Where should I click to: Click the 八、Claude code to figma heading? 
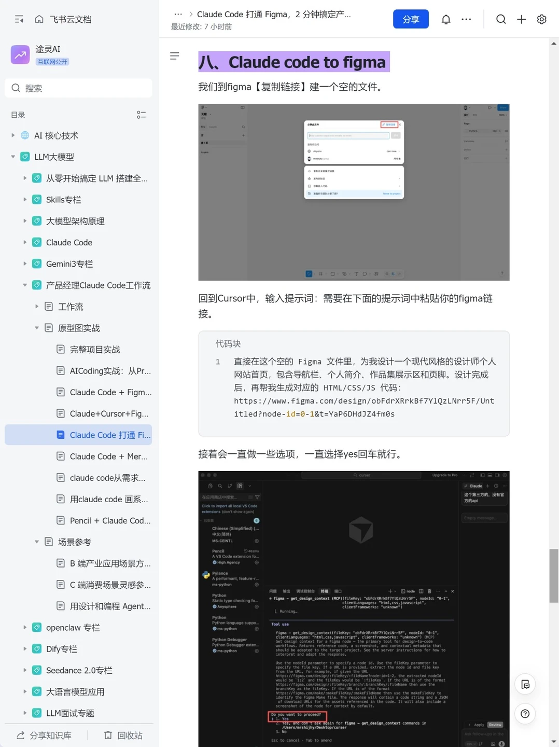(294, 62)
